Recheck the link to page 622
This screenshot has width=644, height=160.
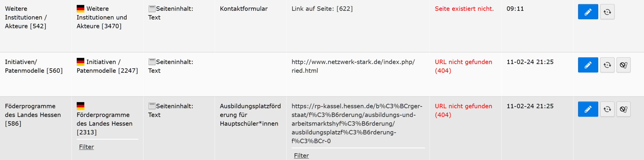pos(607,12)
